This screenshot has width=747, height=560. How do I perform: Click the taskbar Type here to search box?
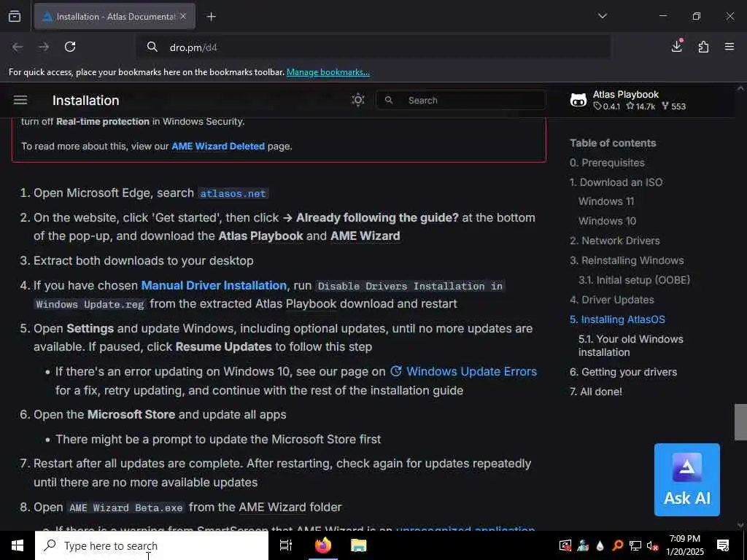[x=152, y=545]
